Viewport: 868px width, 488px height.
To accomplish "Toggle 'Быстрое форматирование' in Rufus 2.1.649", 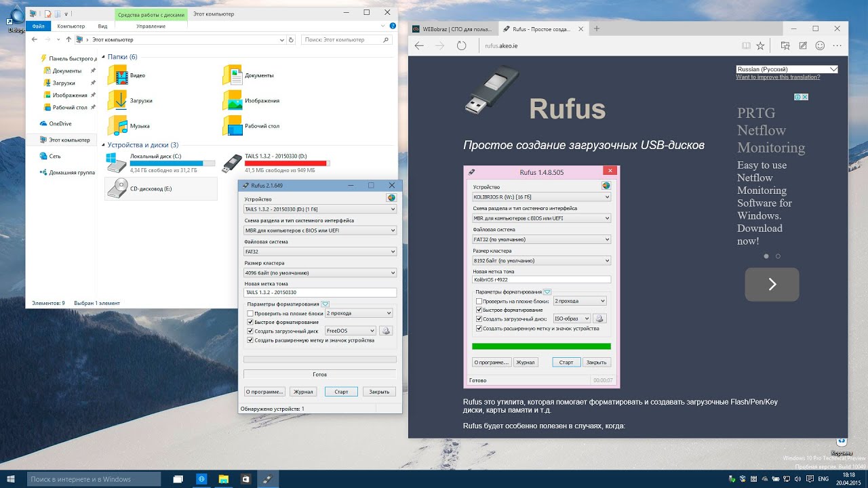I will [x=250, y=323].
